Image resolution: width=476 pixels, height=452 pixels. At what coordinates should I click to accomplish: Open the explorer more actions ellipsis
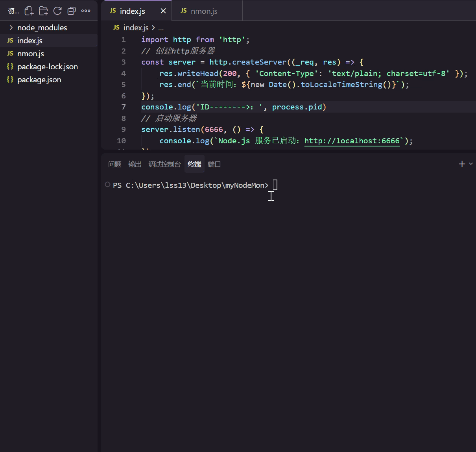(x=86, y=11)
